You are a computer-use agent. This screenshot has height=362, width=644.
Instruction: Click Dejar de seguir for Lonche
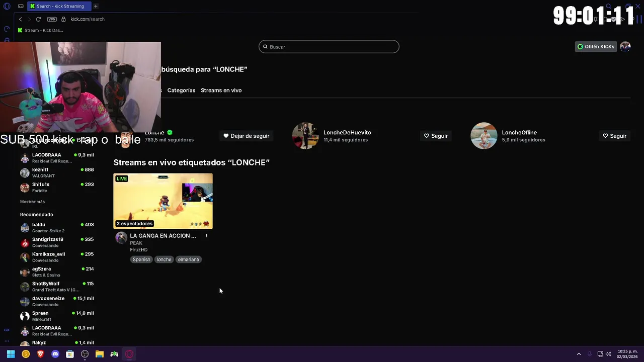click(x=247, y=136)
